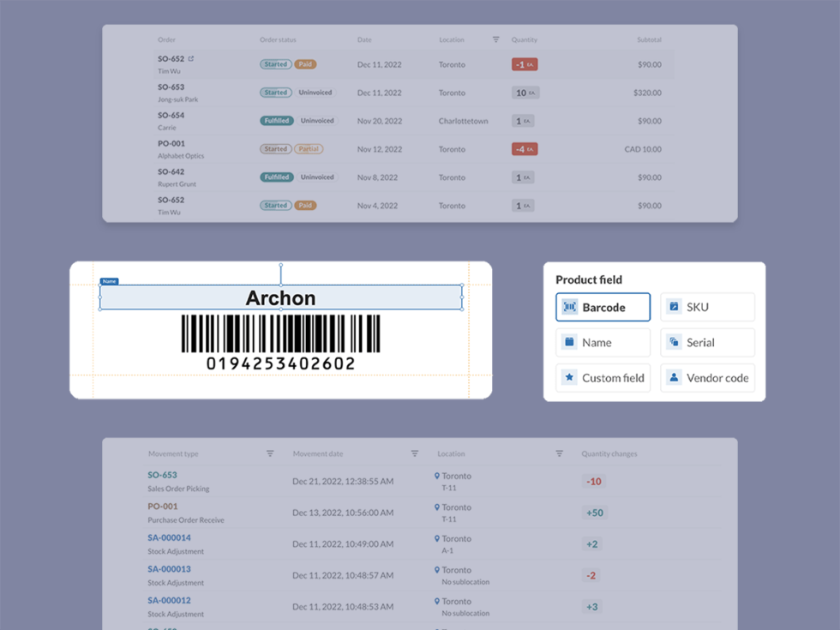840x630 pixels.
Task: Click the Barcode icon on the Barcode field
Action: 569,306
